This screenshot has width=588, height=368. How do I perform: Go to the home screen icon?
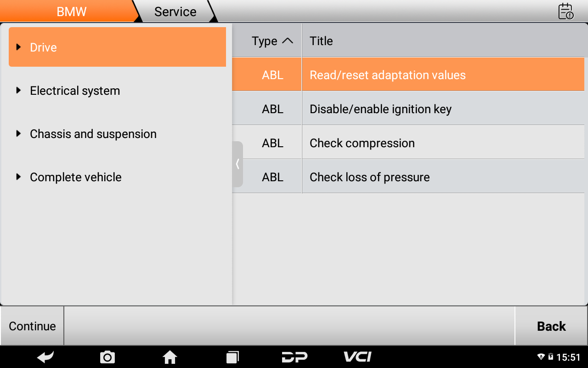click(170, 357)
